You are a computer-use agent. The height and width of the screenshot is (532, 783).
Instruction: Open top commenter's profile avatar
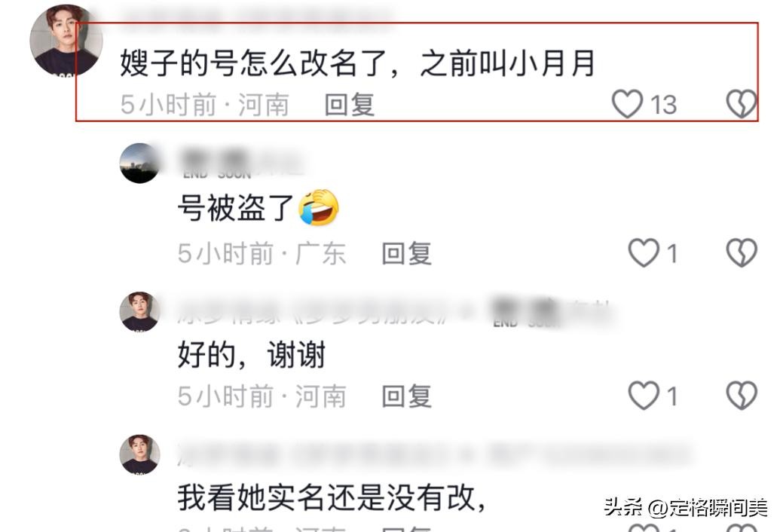(x=66, y=40)
